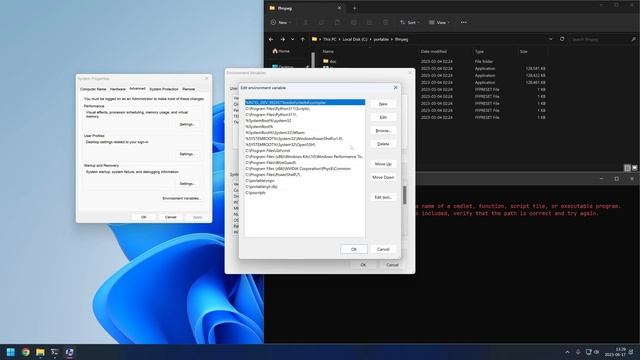This screenshot has width=640, height=360.
Task: Click the Browse... button
Action: pyautogui.click(x=383, y=131)
